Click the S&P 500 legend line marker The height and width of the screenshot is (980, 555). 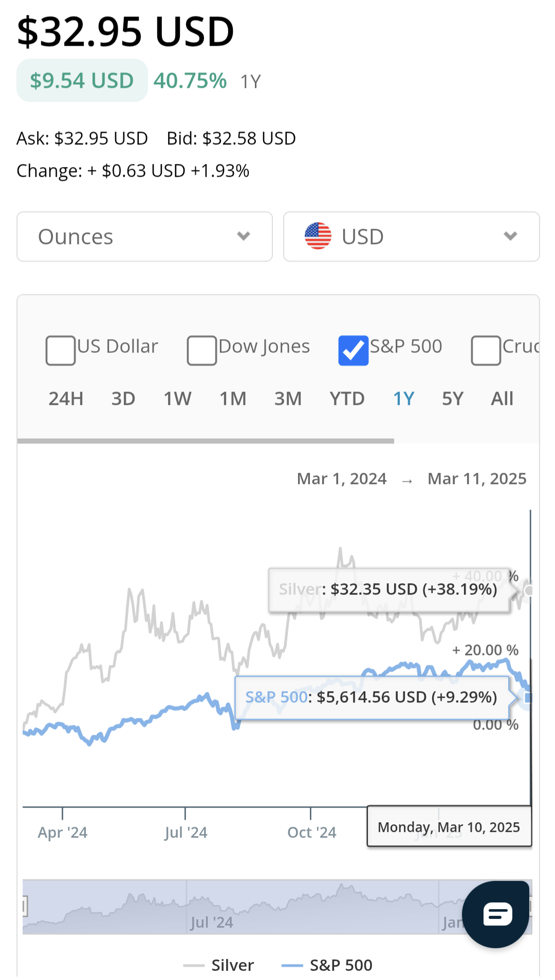[x=292, y=966]
